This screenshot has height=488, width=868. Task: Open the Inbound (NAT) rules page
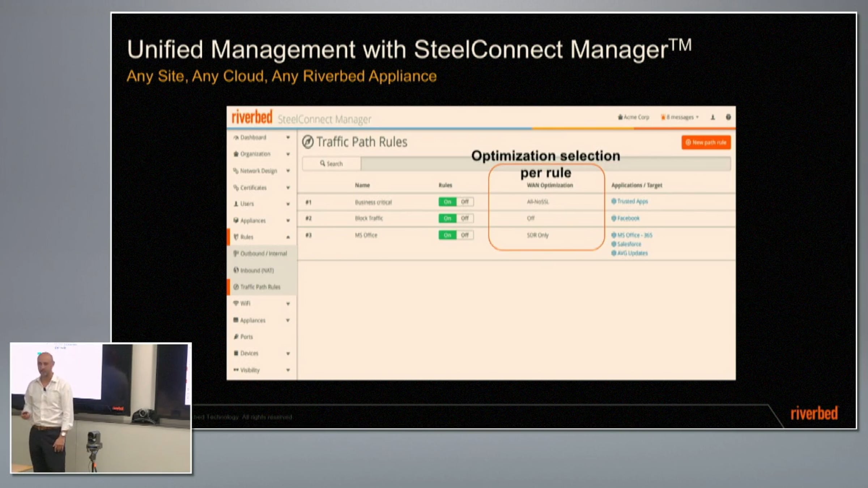pos(262,270)
